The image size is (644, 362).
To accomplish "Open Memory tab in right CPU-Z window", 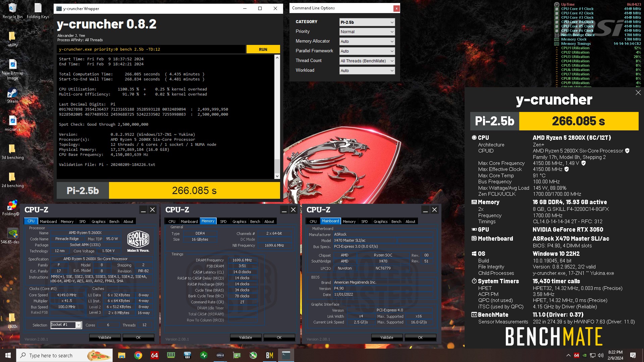I will [x=349, y=222].
